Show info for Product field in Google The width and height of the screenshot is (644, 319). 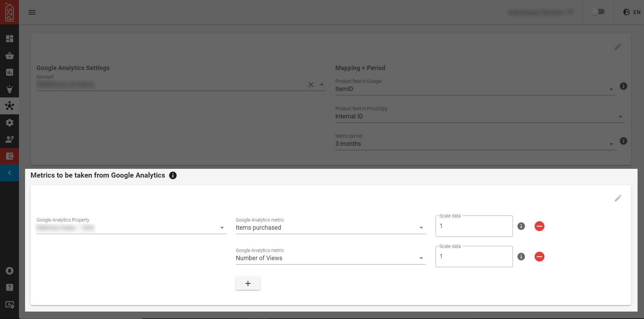pyautogui.click(x=623, y=86)
